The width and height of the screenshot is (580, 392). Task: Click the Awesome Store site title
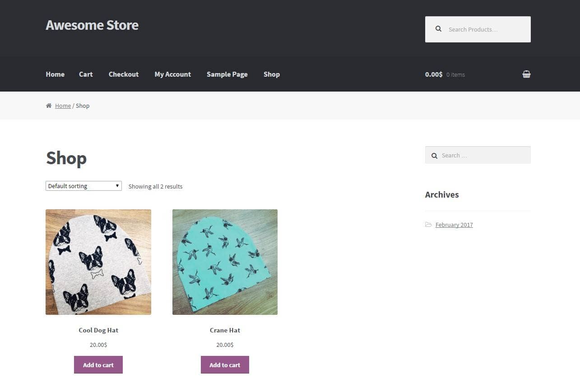92,25
